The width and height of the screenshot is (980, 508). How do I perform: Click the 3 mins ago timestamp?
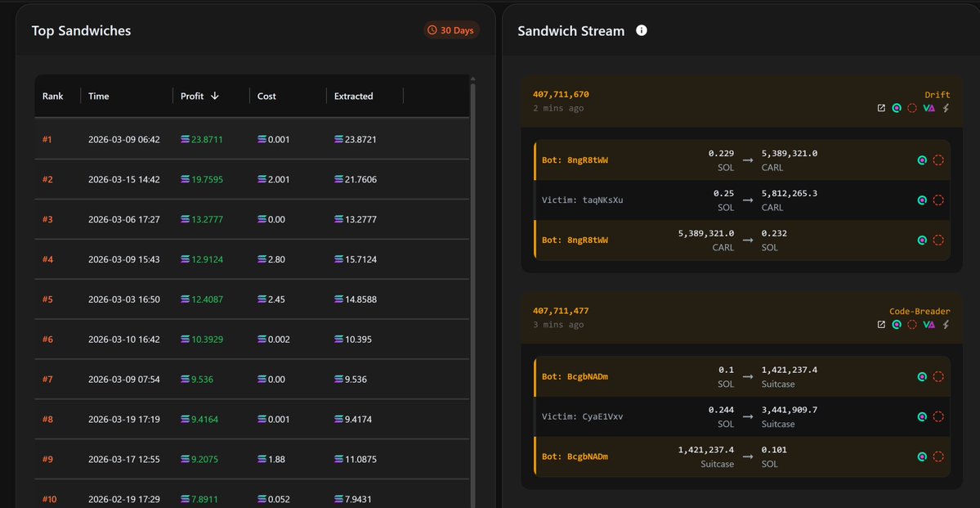coord(558,325)
